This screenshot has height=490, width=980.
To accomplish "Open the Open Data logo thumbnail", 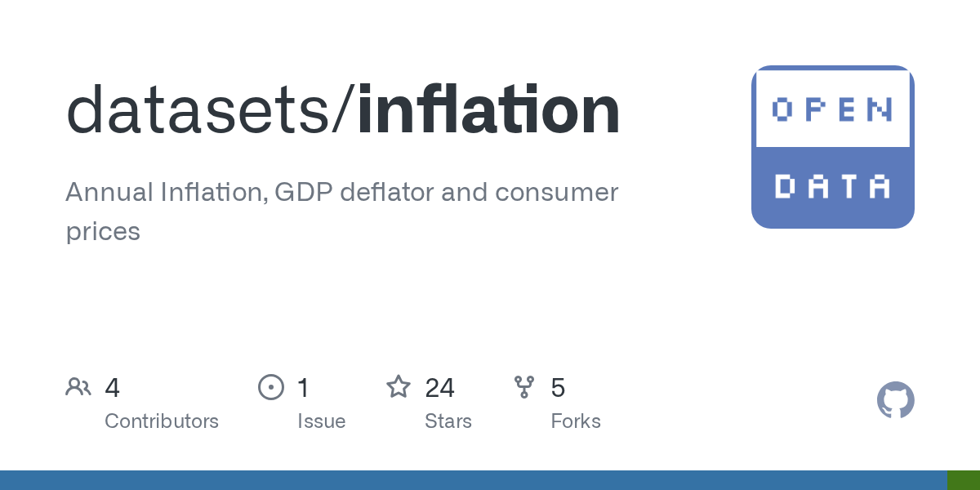I will (832, 147).
